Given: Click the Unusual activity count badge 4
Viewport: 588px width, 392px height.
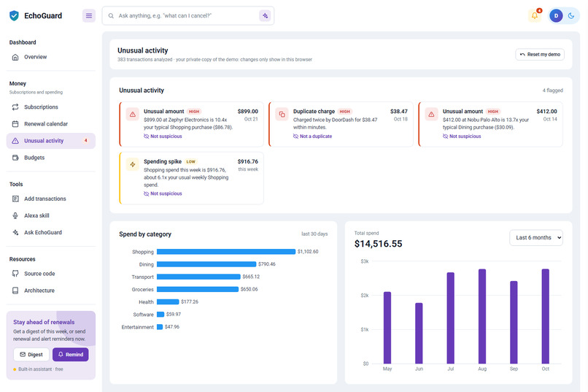Looking at the screenshot, I should 86,141.
